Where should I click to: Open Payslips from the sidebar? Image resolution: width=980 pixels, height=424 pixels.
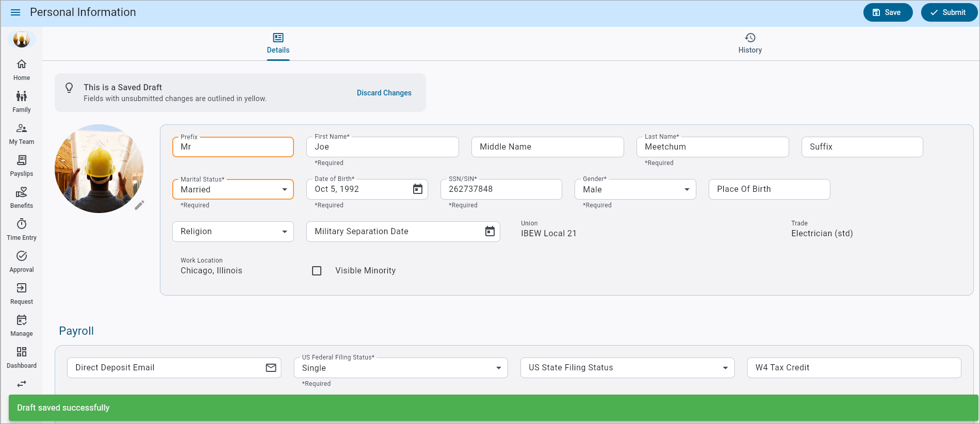(22, 166)
